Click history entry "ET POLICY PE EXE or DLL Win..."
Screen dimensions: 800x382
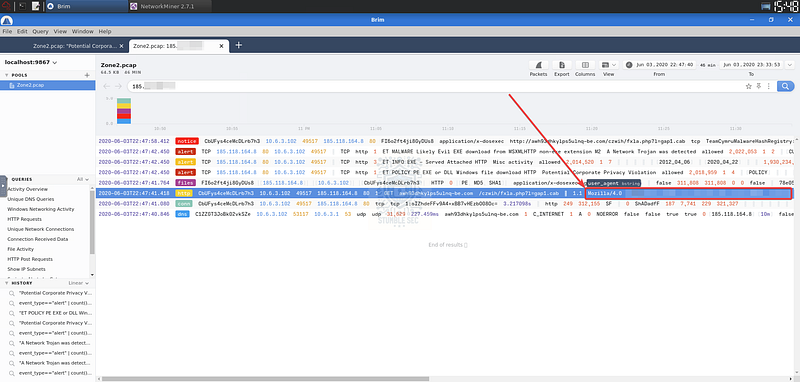pyautogui.click(x=55, y=313)
